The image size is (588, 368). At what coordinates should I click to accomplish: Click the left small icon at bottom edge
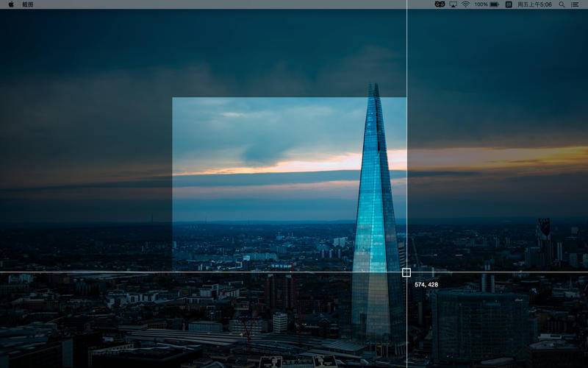270,361
